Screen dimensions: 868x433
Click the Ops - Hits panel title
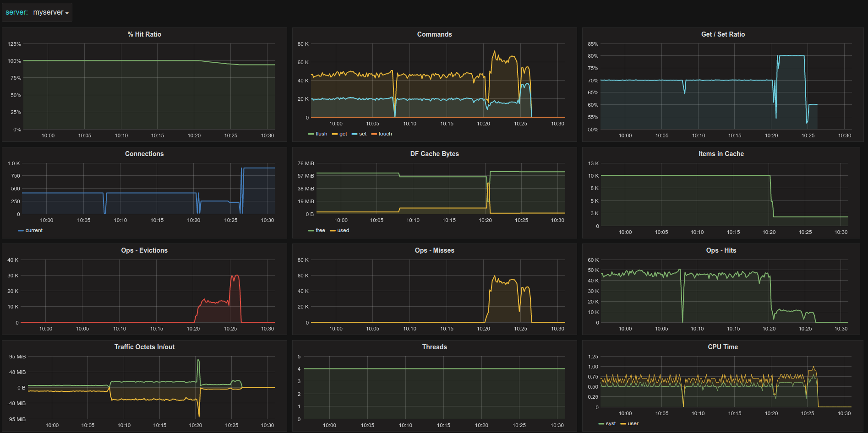point(721,250)
